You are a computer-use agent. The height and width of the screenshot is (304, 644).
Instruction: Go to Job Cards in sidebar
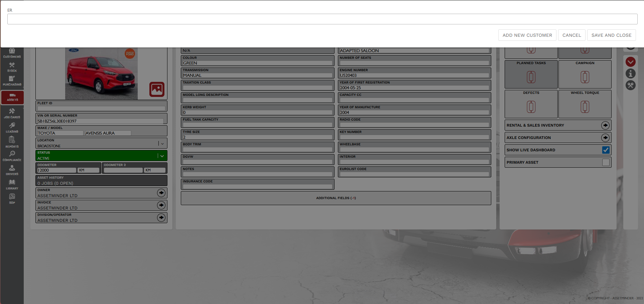tap(12, 114)
